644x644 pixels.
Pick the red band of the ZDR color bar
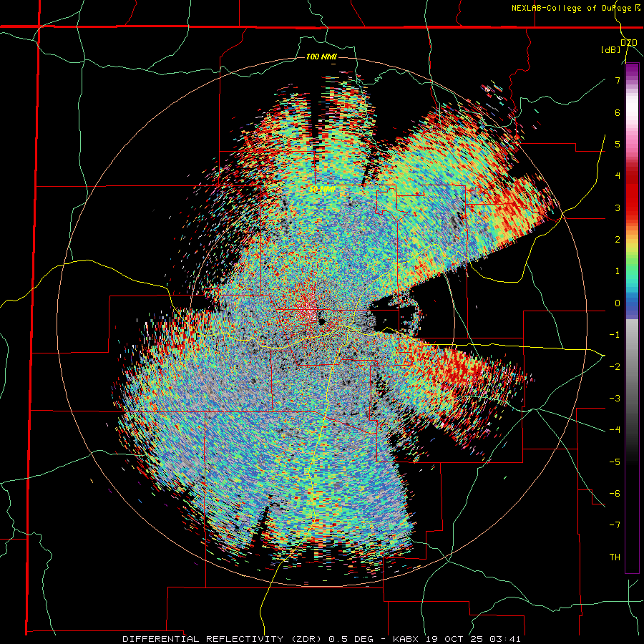[x=632, y=193]
